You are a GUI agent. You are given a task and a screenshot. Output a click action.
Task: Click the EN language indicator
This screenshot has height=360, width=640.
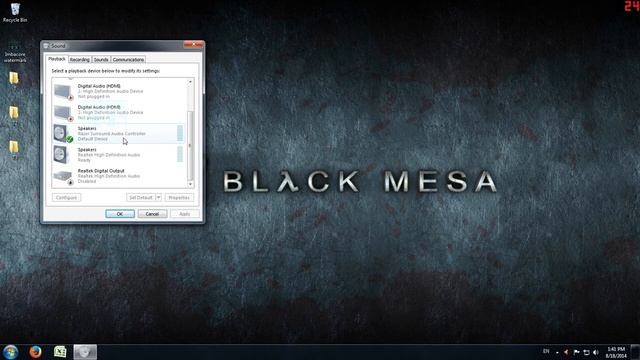pos(546,351)
